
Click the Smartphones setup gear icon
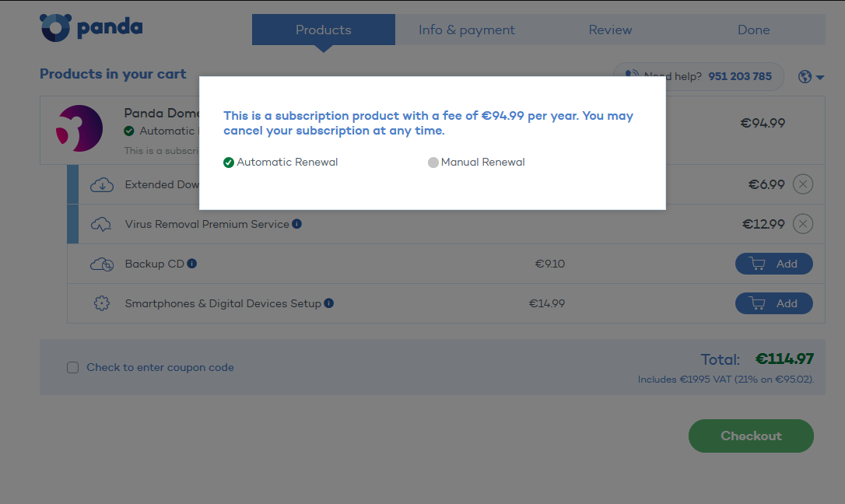[x=102, y=303]
